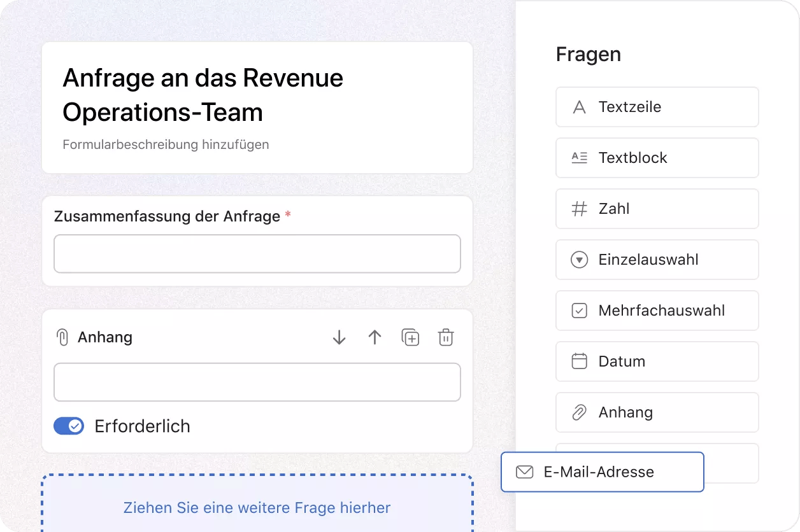Click the drop zone Ziehen Sie eine weitere Frage hierher

257,503
